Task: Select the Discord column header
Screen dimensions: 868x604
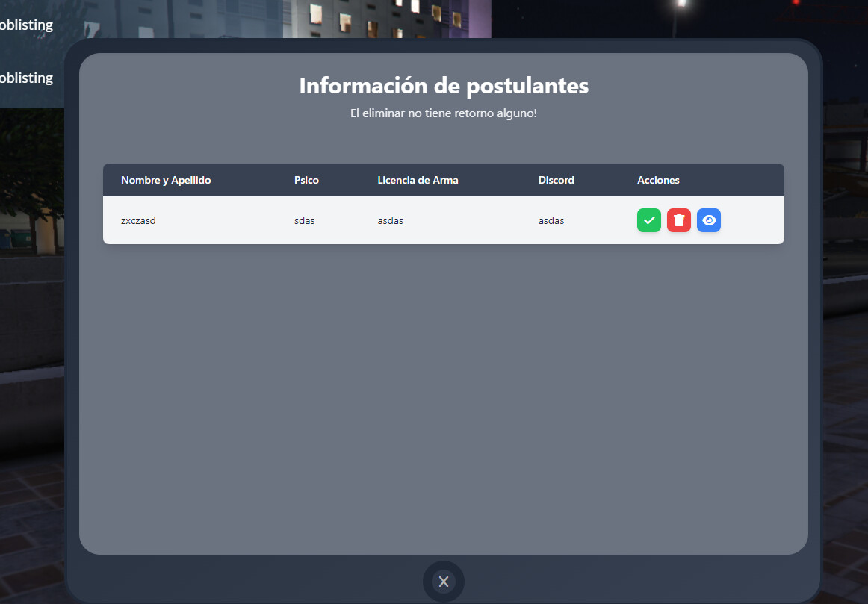Action: coord(556,180)
